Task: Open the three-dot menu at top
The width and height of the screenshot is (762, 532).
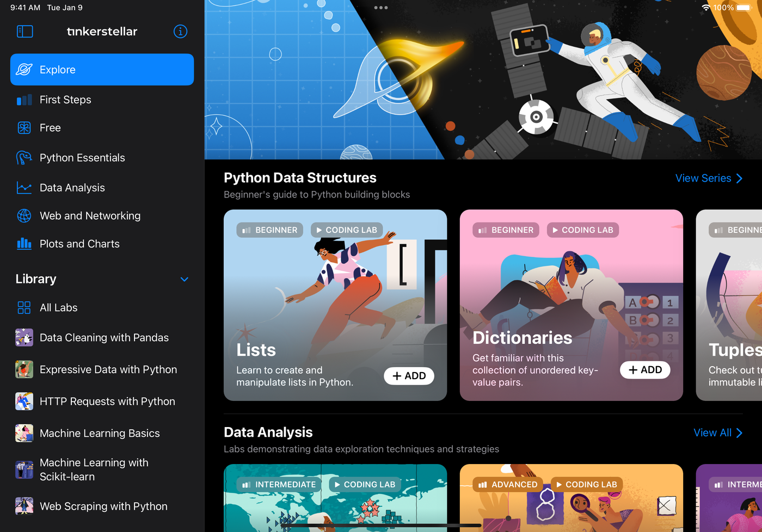Action: point(381,8)
